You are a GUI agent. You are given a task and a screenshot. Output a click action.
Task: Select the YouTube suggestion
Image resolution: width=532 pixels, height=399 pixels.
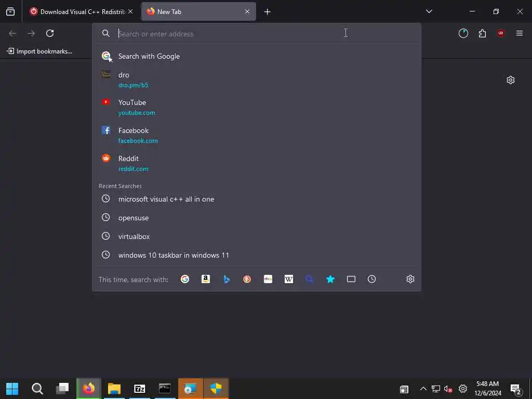(257, 107)
